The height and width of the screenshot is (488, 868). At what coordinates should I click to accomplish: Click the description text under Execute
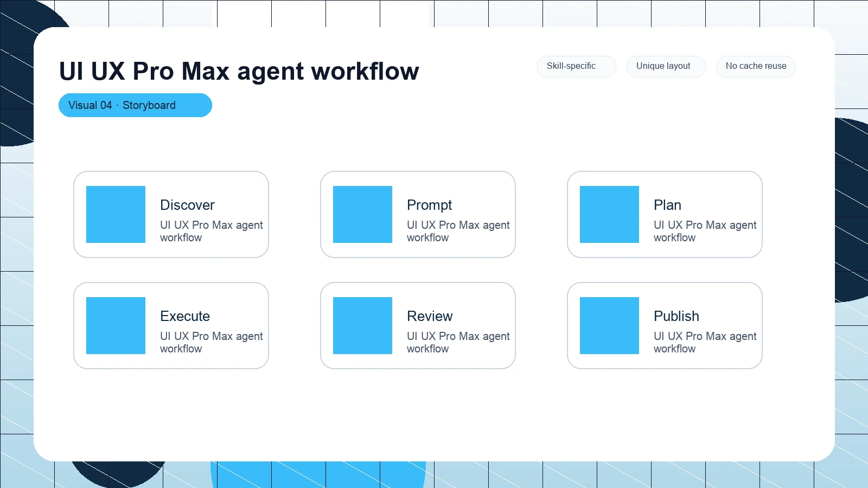point(211,342)
